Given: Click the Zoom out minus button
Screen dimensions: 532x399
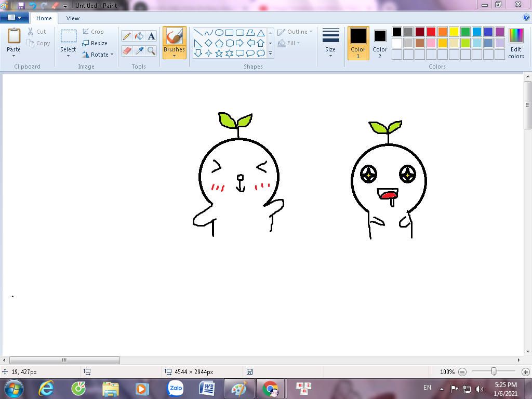Looking at the screenshot, I should 462,372.
